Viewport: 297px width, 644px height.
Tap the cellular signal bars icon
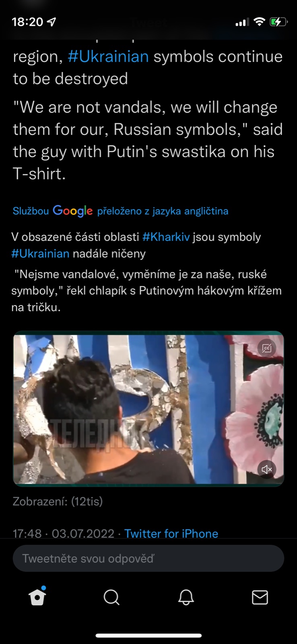point(242,22)
